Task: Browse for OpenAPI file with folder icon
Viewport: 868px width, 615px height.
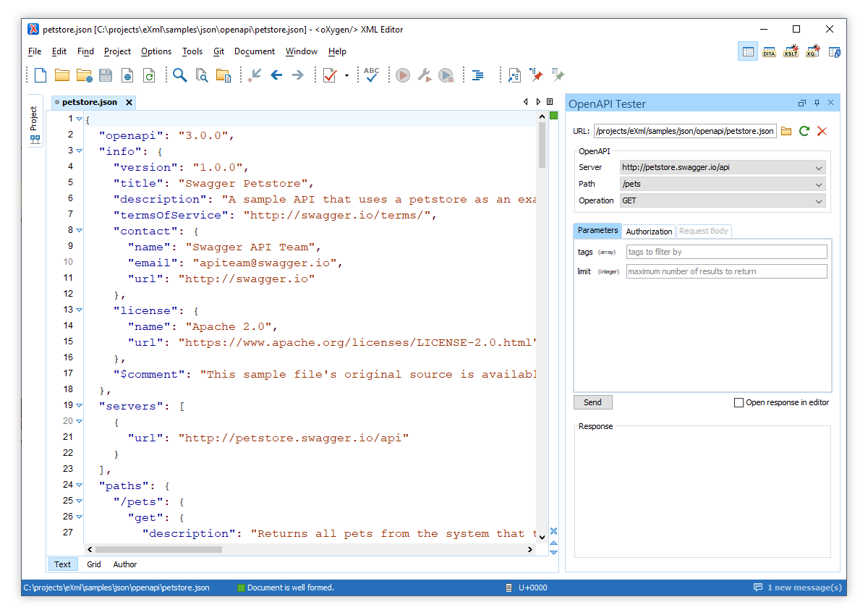Action: [786, 131]
